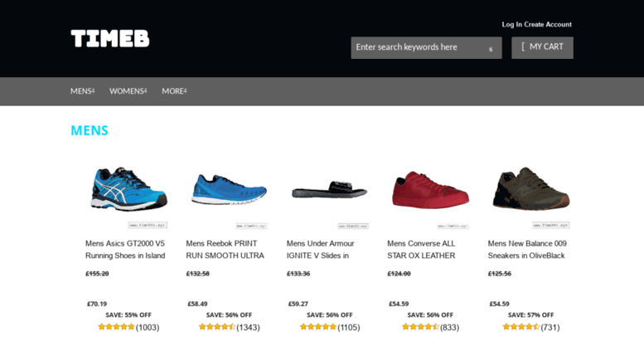The height and width of the screenshot is (351, 644).
Task: Click the Create Account link
Action: point(548,24)
